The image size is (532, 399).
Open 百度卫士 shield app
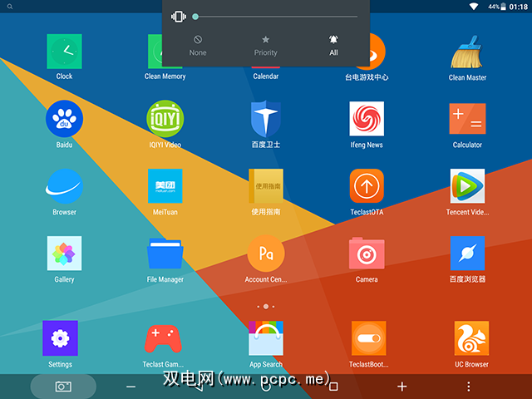point(266,118)
